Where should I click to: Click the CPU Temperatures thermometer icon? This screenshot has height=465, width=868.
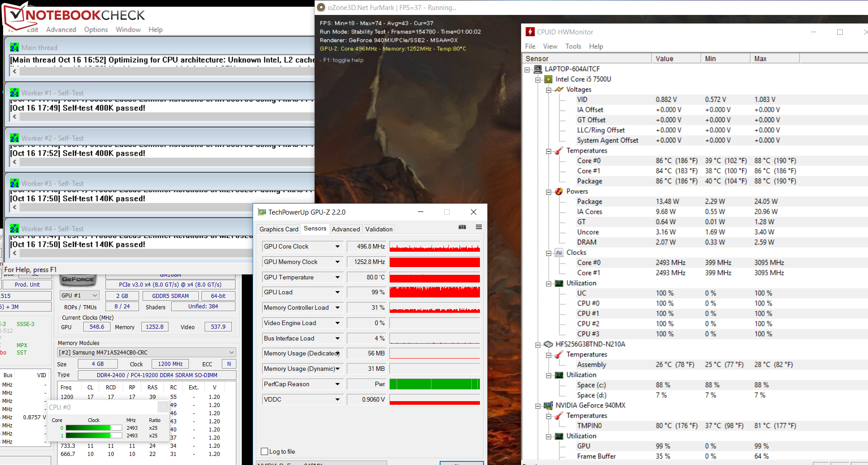pos(559,150)
